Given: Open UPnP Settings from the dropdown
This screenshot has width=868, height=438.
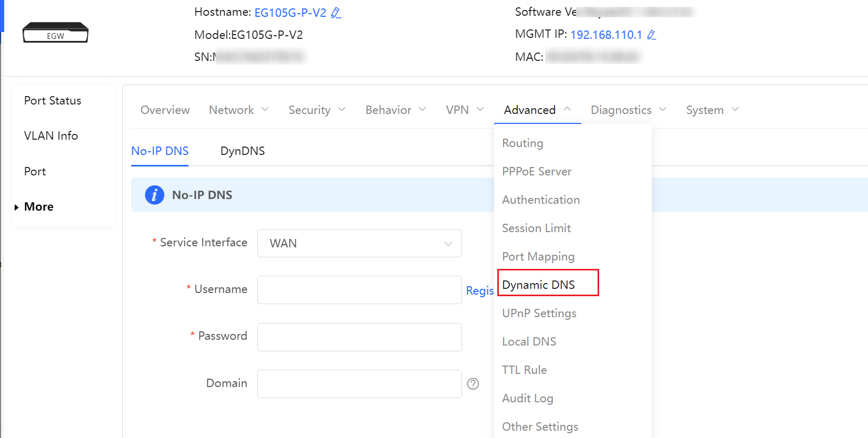Looking at the screenshot, I should point(539,313).
